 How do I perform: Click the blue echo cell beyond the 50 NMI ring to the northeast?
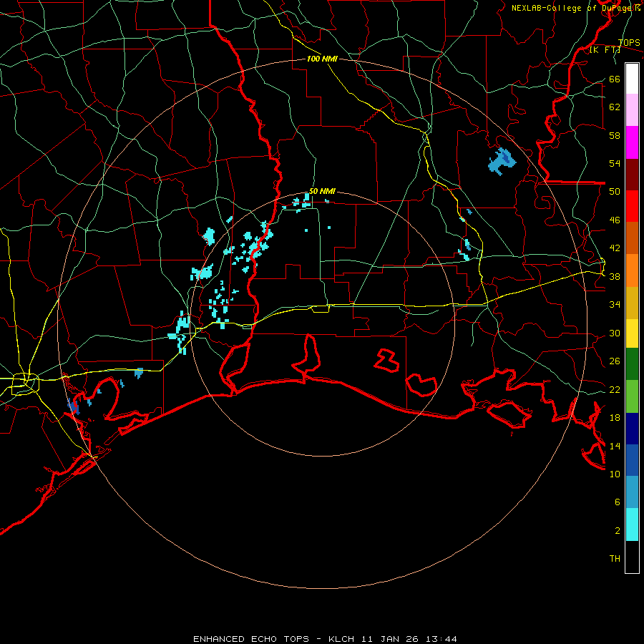click(x=502, y=161)
